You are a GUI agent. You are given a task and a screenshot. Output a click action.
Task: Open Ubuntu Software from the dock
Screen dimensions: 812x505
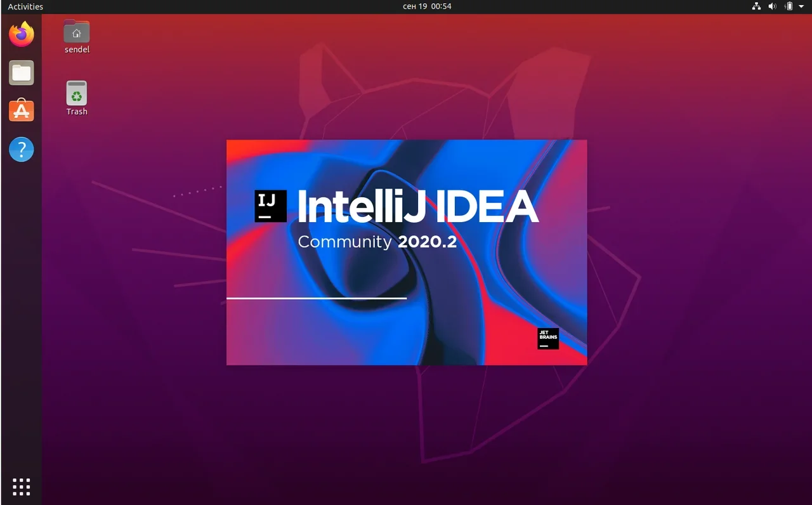[21, 111]
